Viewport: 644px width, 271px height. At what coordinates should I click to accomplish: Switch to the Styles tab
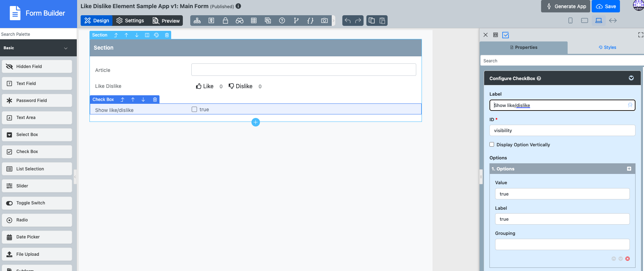tap(608, 47)
